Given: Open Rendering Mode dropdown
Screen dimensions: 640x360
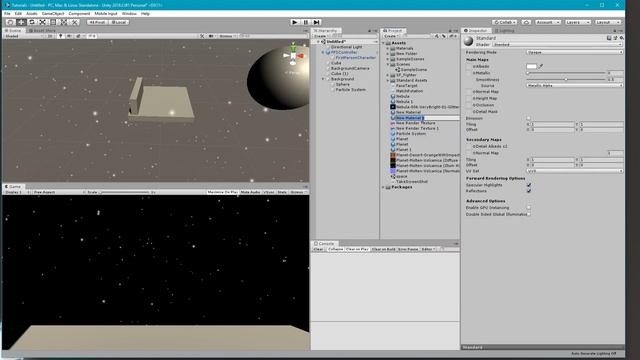Looking at the screenshot, I should pos(575,52).
